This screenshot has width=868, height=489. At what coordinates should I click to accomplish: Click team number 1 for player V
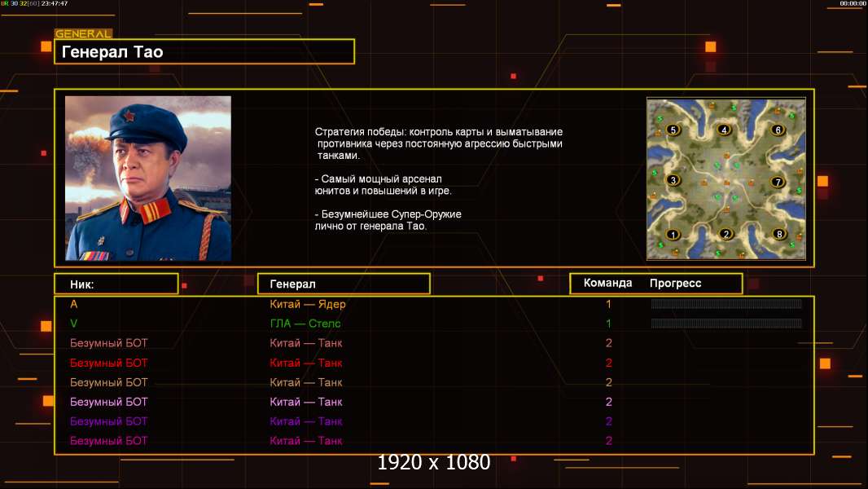tap(608, 324)
